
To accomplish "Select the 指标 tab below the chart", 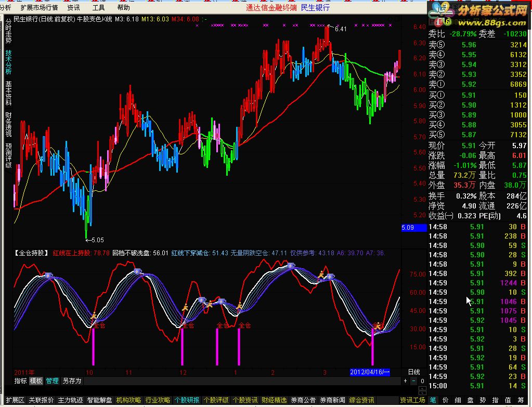I will point(20,381).
